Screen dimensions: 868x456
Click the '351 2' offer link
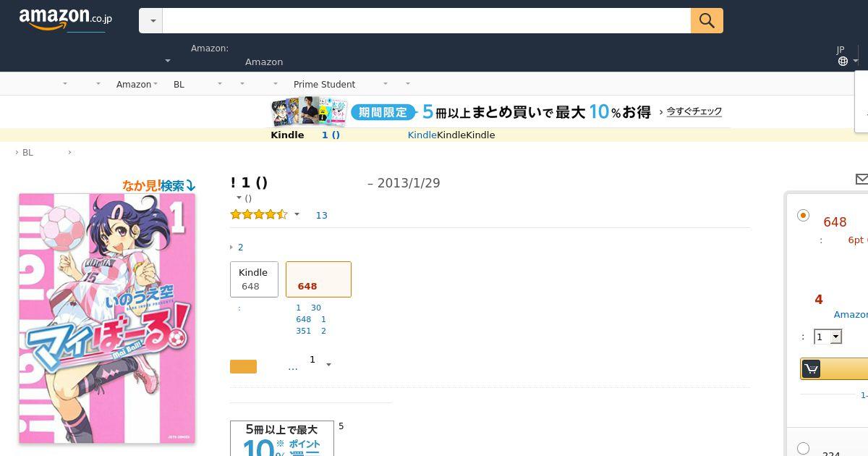[311, 331]
